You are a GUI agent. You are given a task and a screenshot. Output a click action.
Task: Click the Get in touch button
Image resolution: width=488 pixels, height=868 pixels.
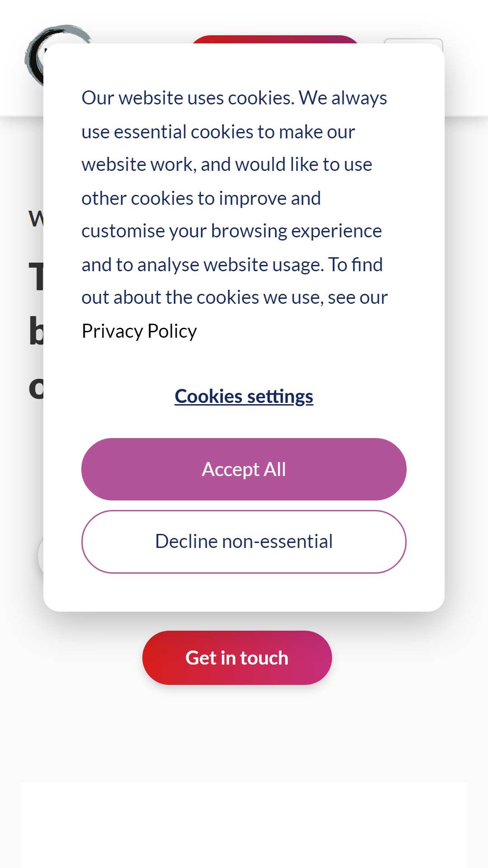tap(237, 658)
